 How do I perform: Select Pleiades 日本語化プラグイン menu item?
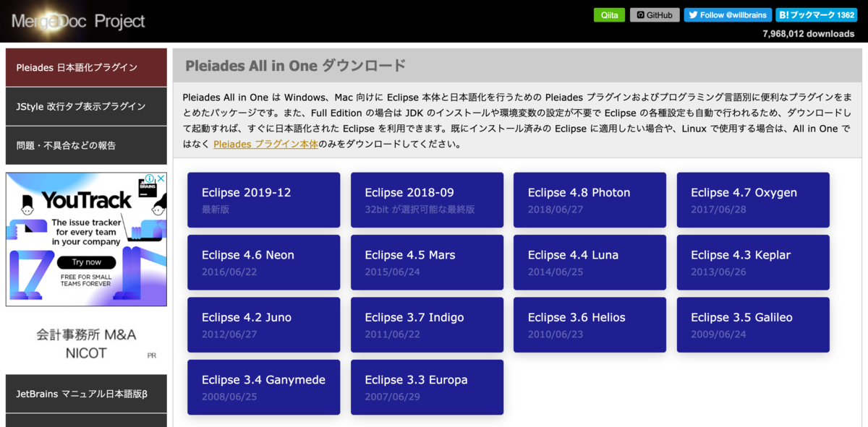click(86, 67)
